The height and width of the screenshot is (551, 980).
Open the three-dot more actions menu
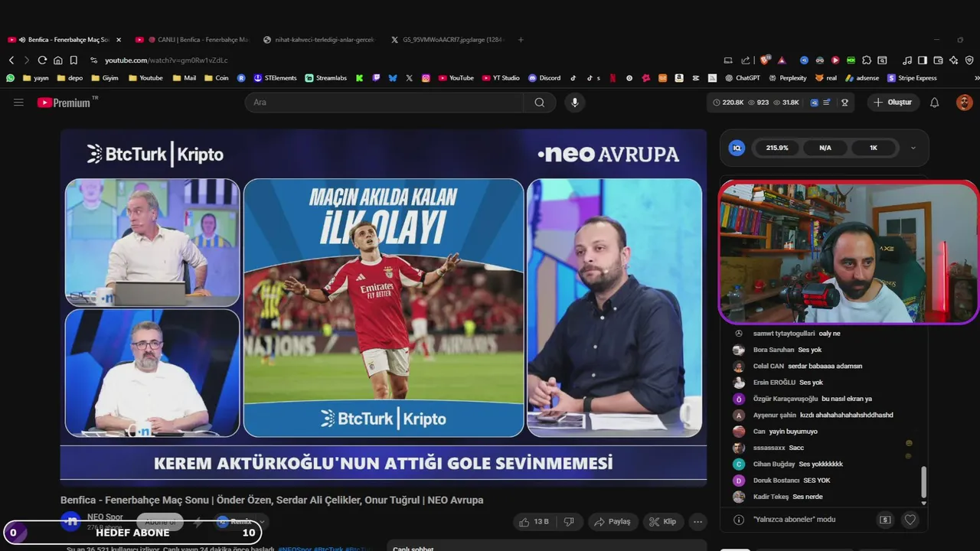click(697, 522)
